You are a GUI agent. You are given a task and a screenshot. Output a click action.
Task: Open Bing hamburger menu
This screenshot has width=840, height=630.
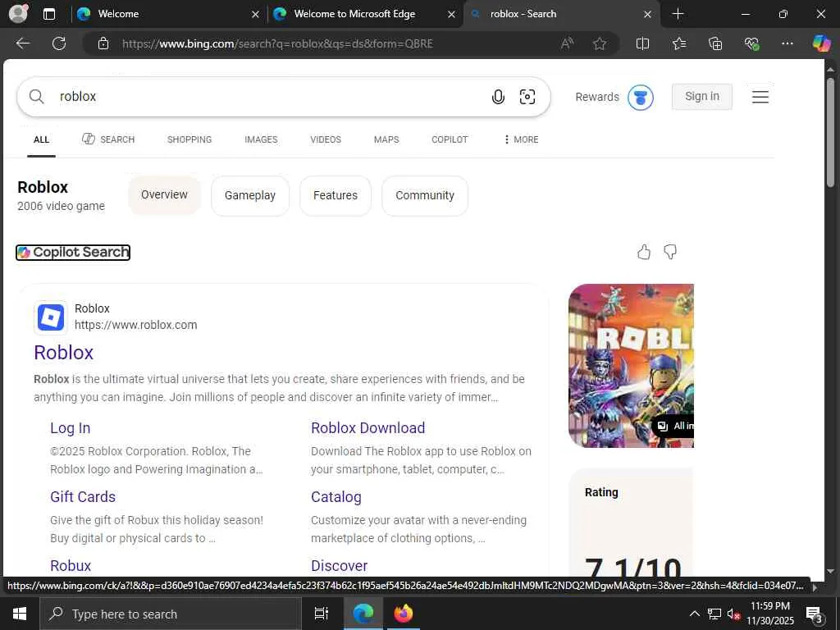(760, 97)
